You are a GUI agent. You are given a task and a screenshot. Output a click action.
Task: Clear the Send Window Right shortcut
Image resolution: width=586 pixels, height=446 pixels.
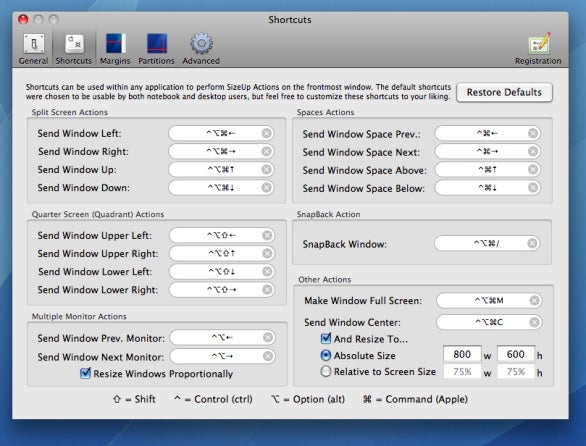266,151
